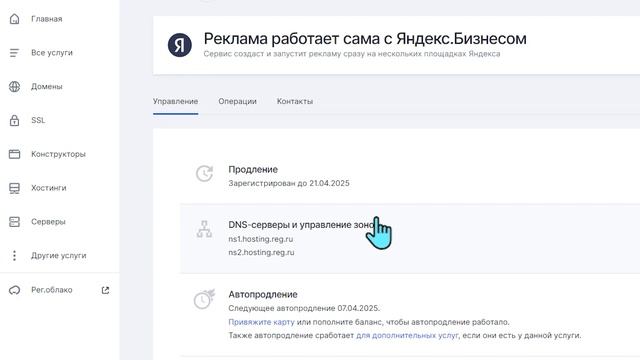The width and height of the screenshot is (640, 360).
Task: Click the text Зарегистрирован до 21.04.2025
Action: tap(289, 183)
